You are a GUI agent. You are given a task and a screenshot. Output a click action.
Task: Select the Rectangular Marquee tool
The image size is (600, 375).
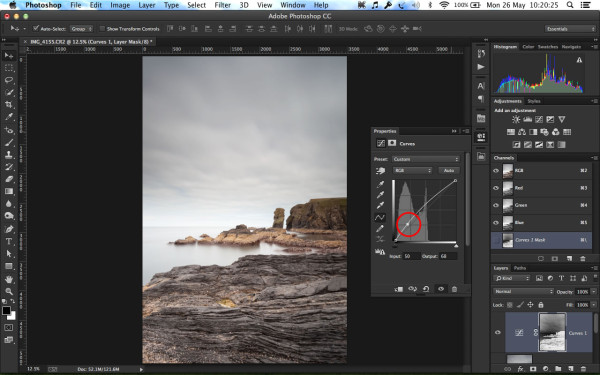click(x=8, y=68)
